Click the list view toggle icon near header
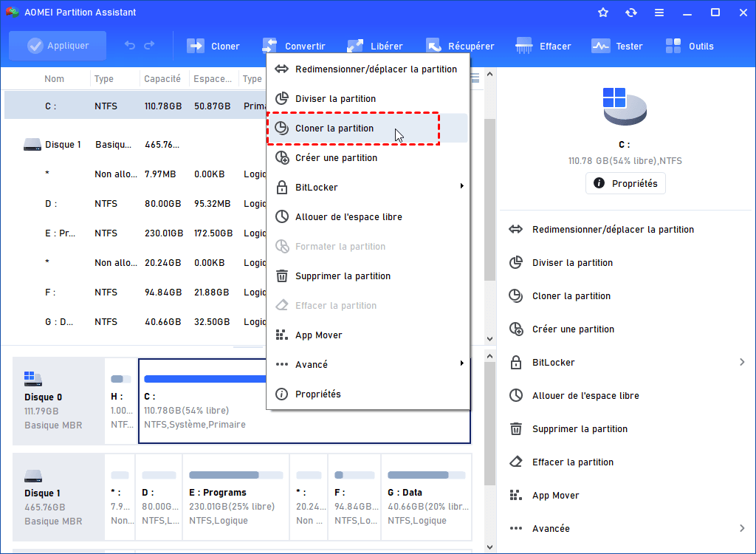This screenshot has width=756, height=554. (x=475, y=78)
